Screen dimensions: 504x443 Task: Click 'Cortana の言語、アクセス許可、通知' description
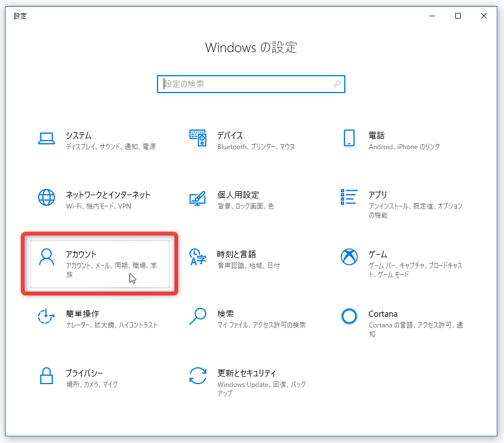click(415, 330)
